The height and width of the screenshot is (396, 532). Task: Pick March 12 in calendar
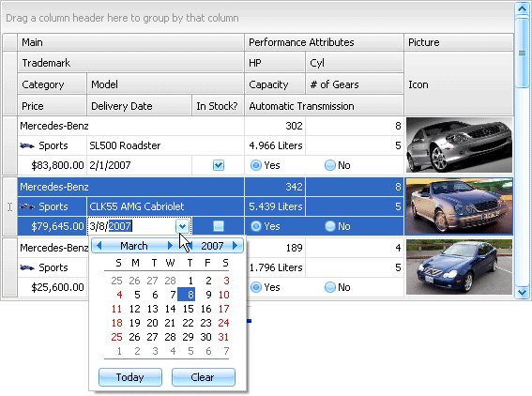click(135, 309)
